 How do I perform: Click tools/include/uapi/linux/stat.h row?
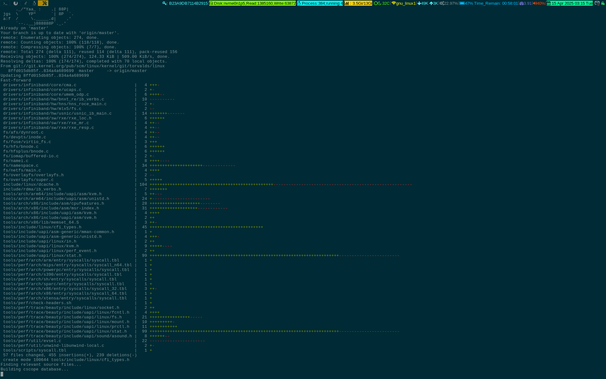201,255
